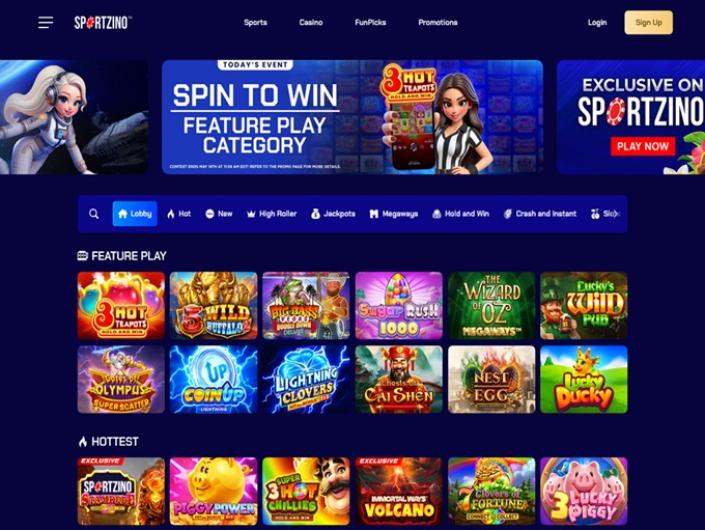Click the Login link

click(x=597, y=22)
